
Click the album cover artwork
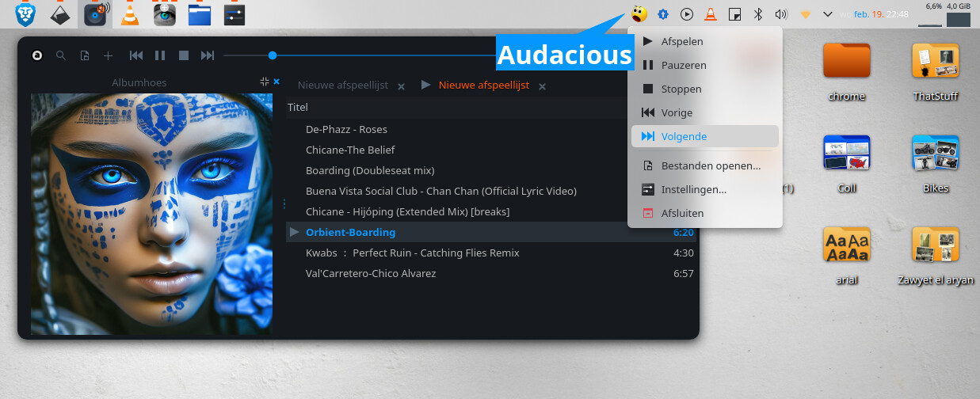[151, 214]
